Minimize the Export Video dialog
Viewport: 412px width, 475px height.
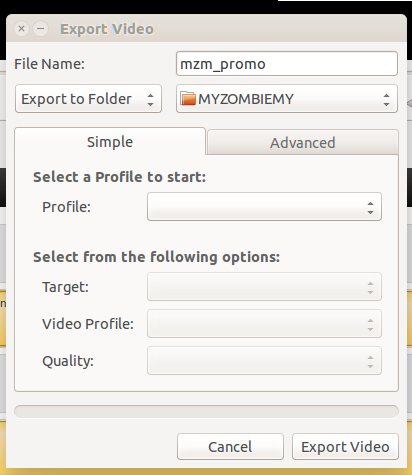coord(40,29)
